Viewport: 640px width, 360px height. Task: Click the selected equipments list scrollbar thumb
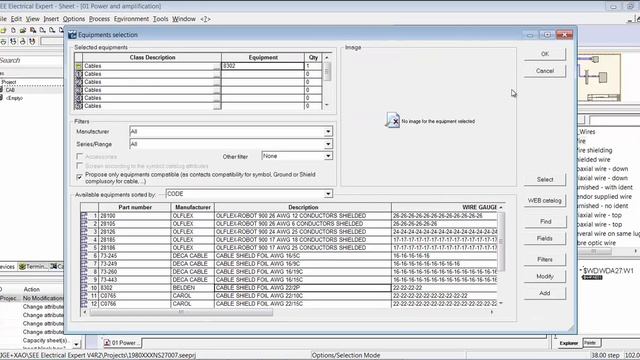[327, 71]
